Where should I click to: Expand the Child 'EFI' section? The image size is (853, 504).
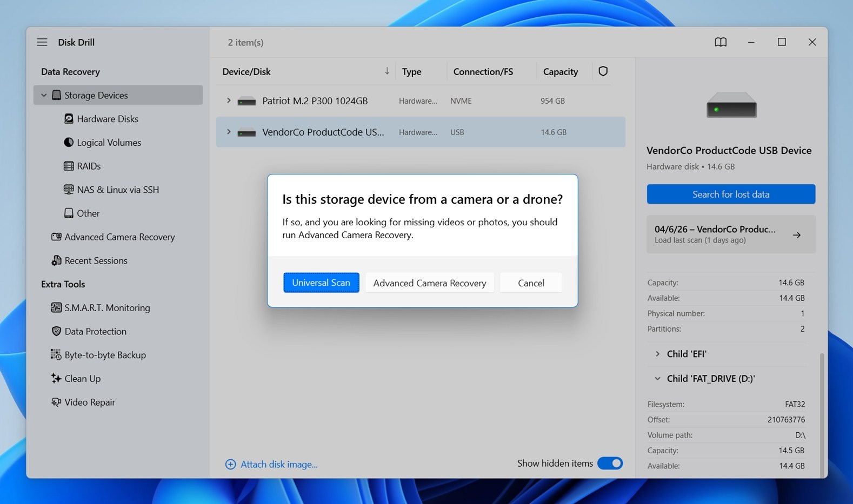point(657,354)
